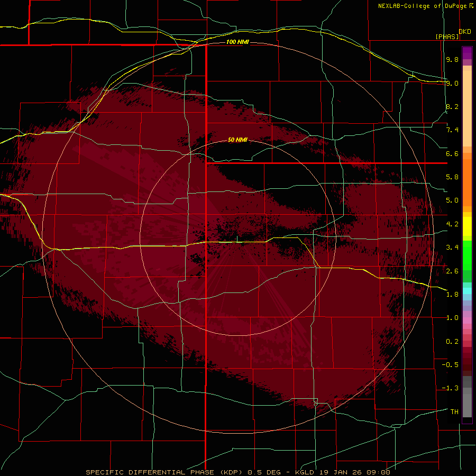
Task: Click the 9.8 value on the color scale
Action: [x=452, y=59]
